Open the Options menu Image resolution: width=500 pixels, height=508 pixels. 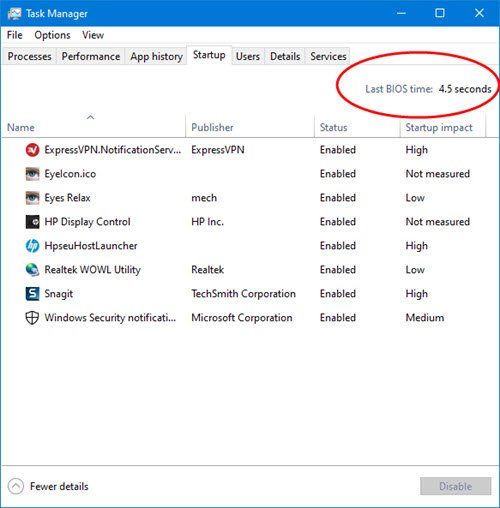pos(52,35)
